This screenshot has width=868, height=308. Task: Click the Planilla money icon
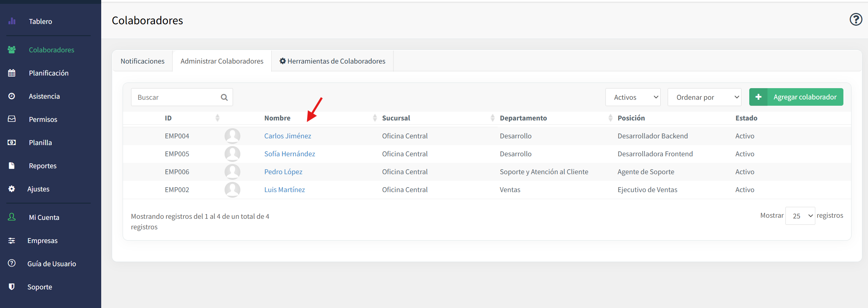12,142
